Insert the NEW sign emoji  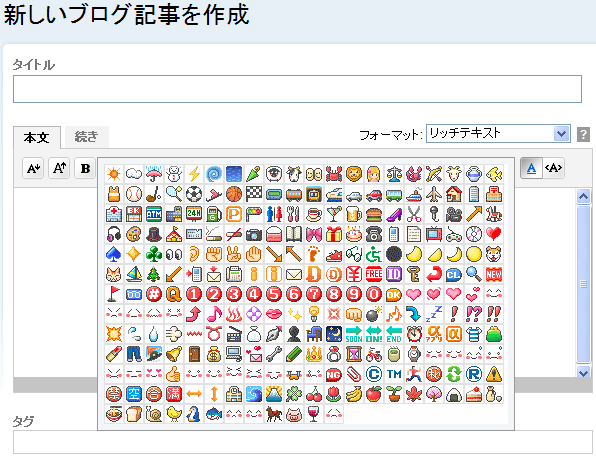[494, 274]
